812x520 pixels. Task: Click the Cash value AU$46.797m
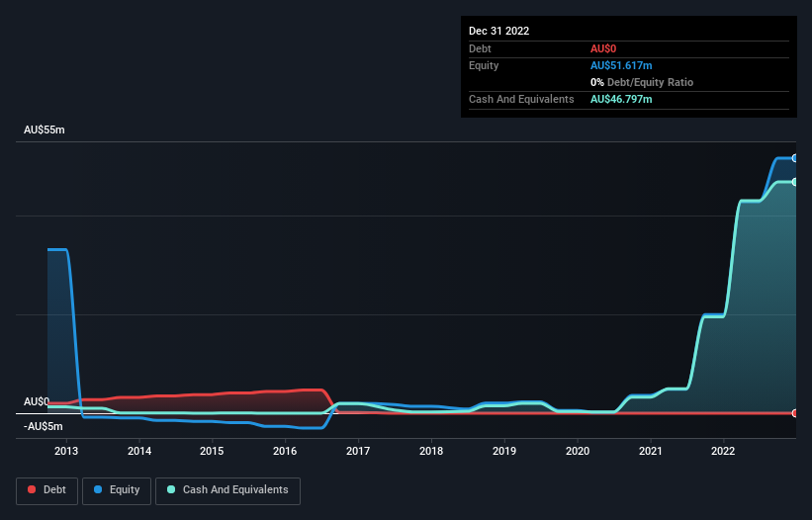[x=621, y=99]
